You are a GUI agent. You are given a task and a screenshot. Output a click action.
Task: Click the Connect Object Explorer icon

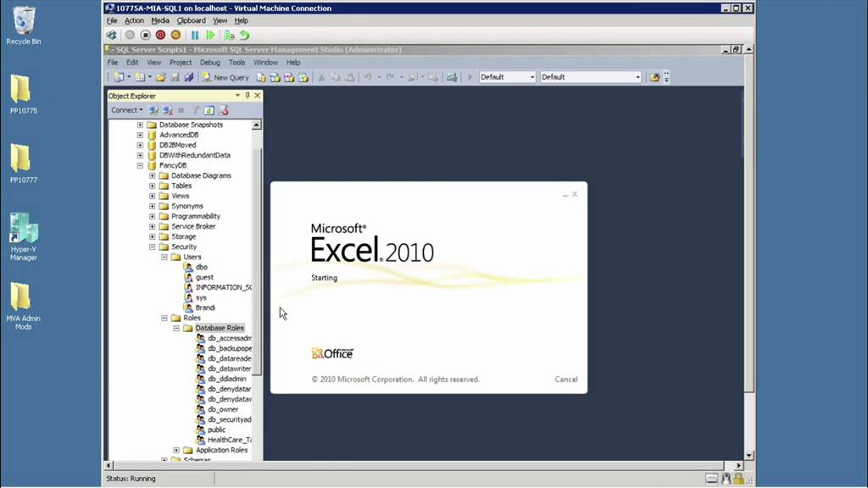tap(153, 111)
